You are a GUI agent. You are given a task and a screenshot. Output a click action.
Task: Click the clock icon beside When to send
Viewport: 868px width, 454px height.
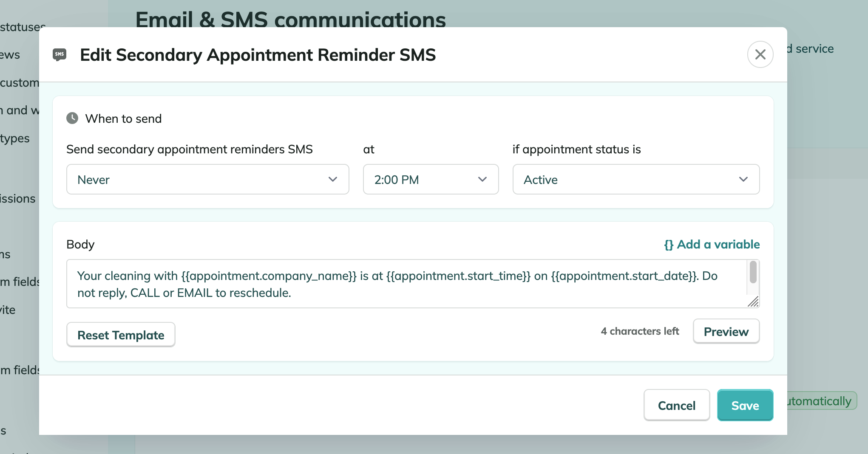tap(72, 118)
